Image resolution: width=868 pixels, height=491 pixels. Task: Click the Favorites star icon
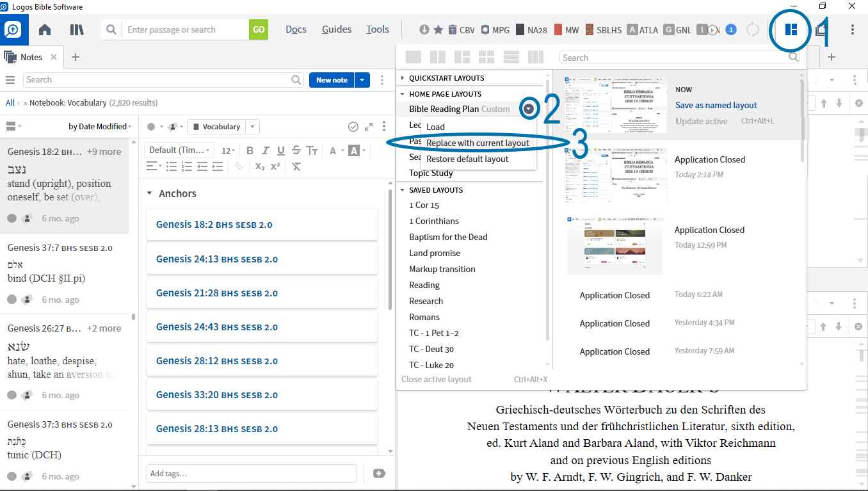point(438,29)
